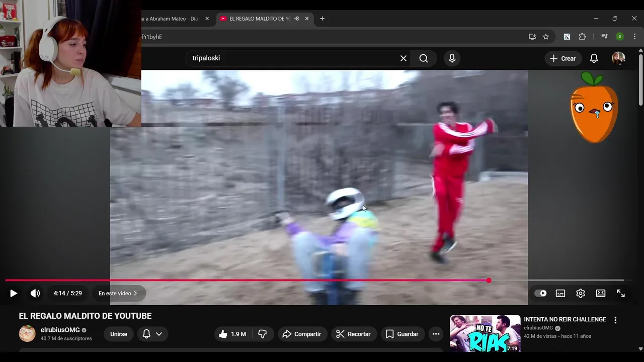Screen dimensions: 644x362
Task: Dislike the video
Action: point(262,334)
